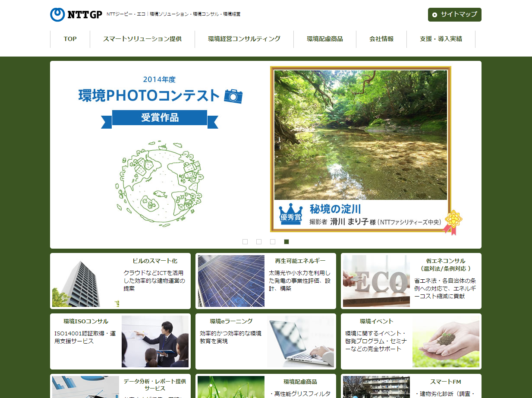Open 省エネコンサル card title
Image resolution: width=532 pixels, height=398 pixels.
[446, 265]
